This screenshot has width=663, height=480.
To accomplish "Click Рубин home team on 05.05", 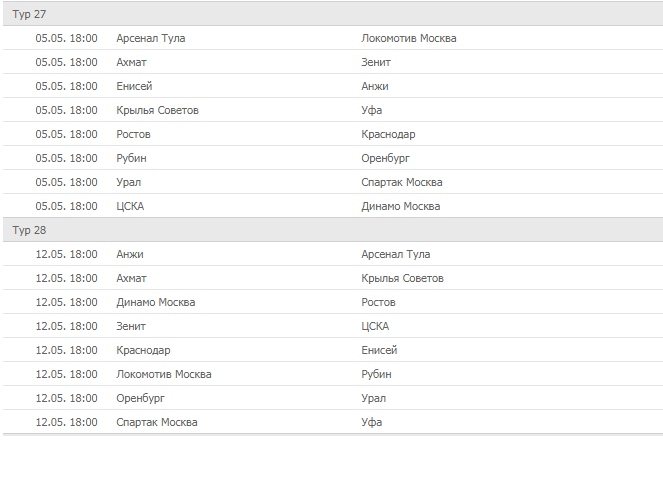I will point(132,158).
